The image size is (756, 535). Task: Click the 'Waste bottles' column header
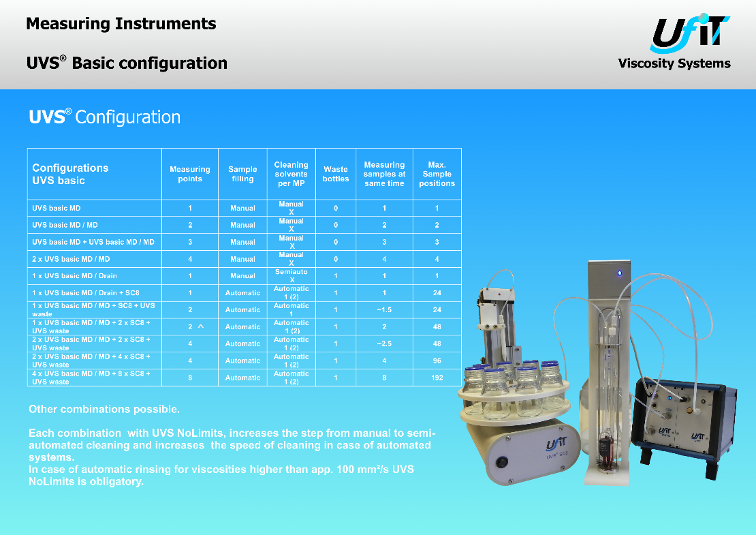coord(336,174)
